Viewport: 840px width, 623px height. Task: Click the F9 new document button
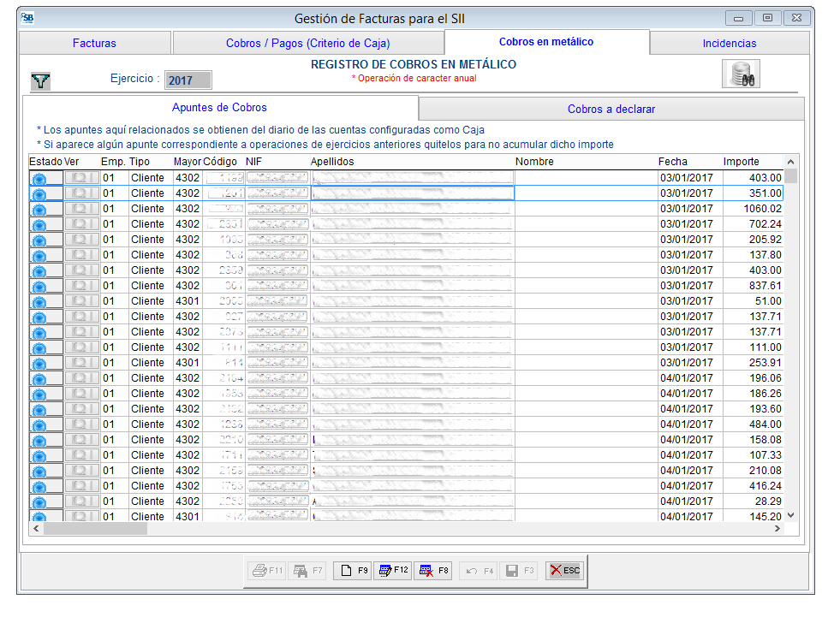click(x=352, y=570)
